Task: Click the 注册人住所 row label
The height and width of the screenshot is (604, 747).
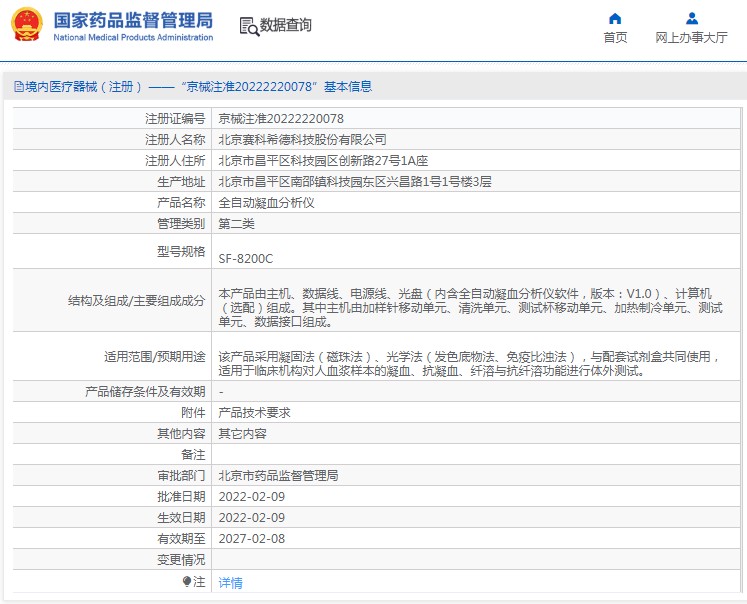Action: tap(175, 161)
